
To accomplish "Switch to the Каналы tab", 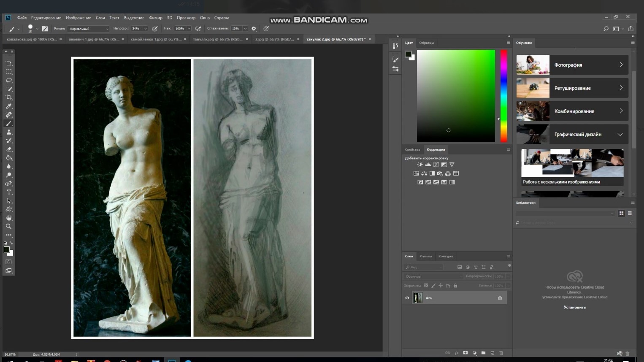I will tap(425, 256).
